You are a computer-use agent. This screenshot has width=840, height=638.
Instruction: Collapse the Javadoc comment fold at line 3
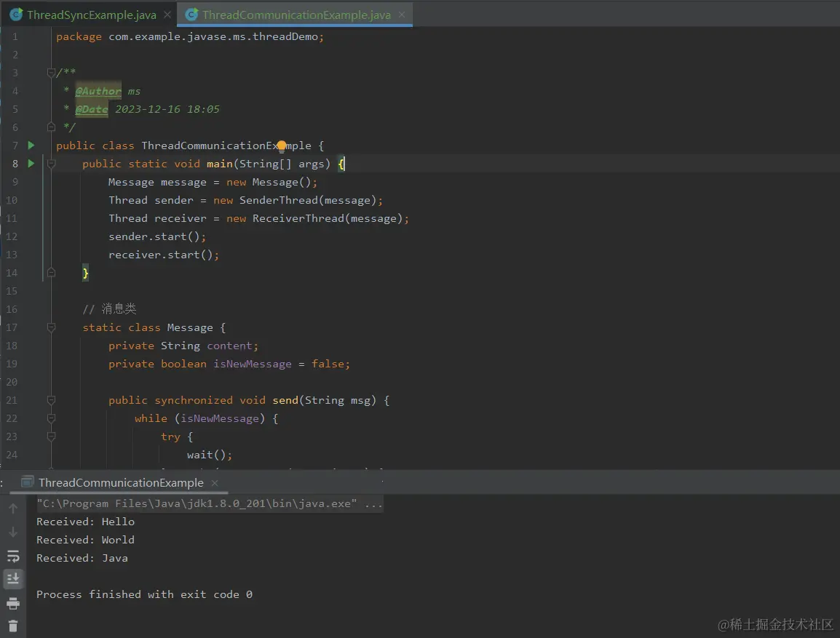(x=52, y=73)
